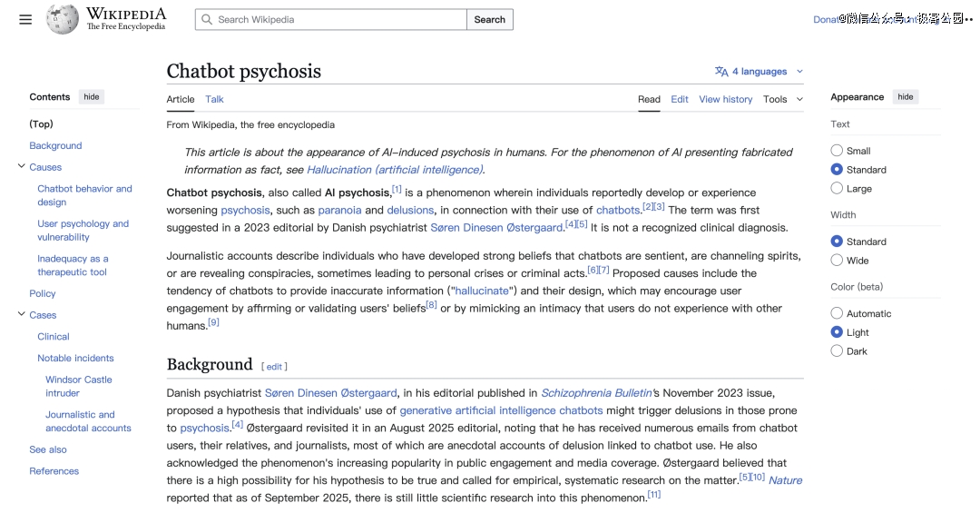The height and width of the screenshot is (513, 980).
Task: Open the hamburger main menu icon
Action: [25, 19]
